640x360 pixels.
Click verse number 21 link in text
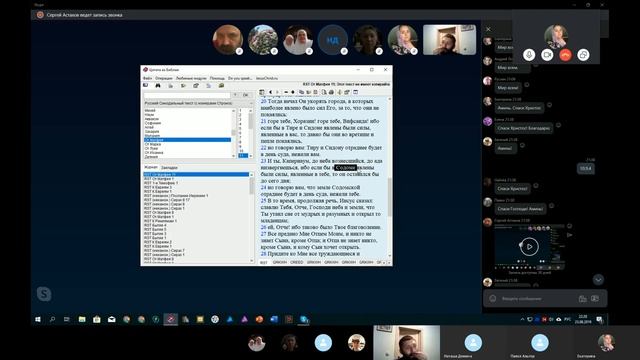click(263, 121)
